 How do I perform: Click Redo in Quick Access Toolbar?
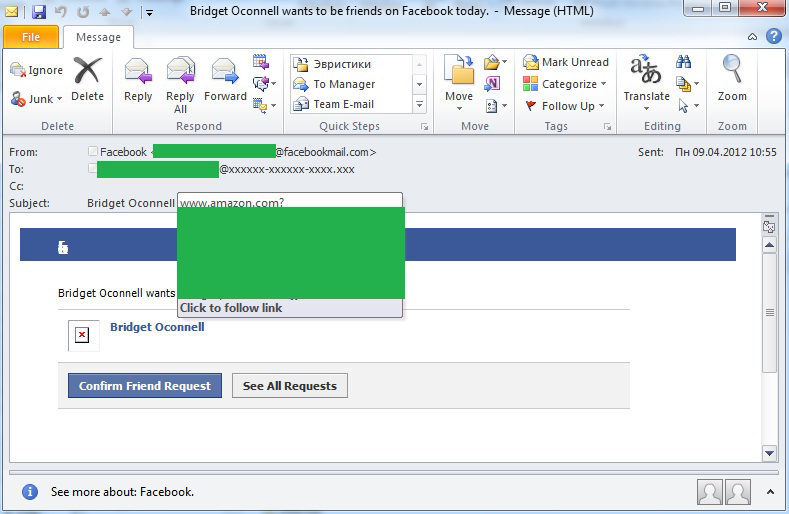coord(83,12)
